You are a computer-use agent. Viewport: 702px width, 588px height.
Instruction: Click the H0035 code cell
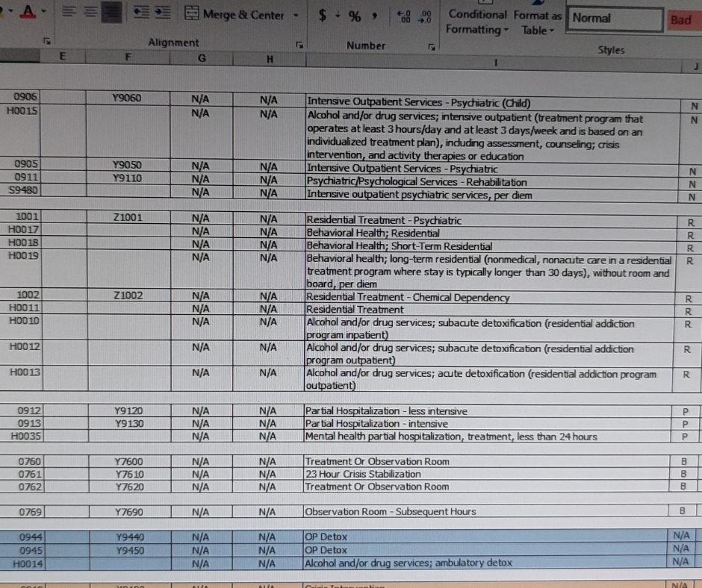coord(22,436)
